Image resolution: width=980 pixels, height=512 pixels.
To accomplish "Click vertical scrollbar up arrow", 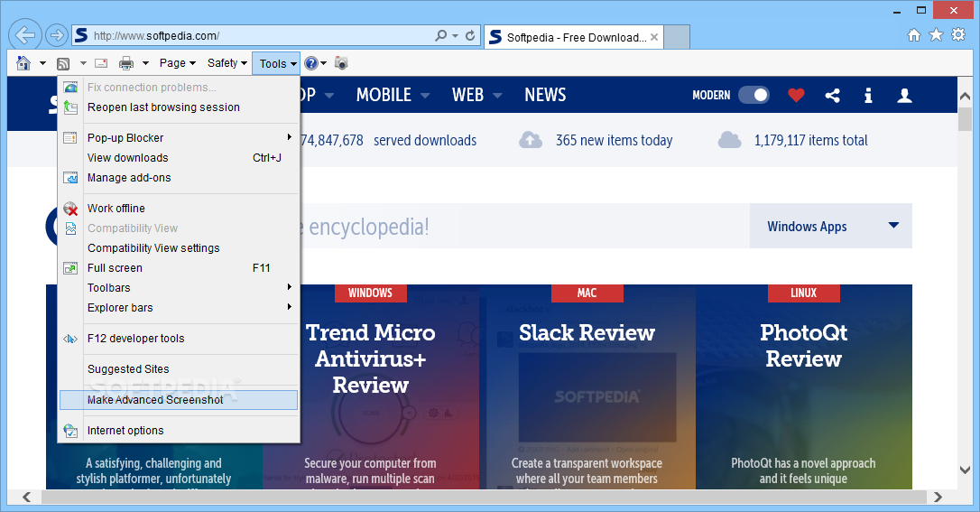I will pos(965,97).
